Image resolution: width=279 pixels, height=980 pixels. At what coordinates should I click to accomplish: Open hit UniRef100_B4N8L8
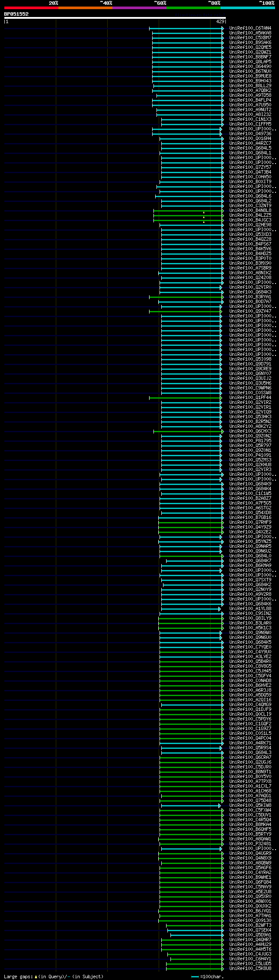click(x=250, y=211)
